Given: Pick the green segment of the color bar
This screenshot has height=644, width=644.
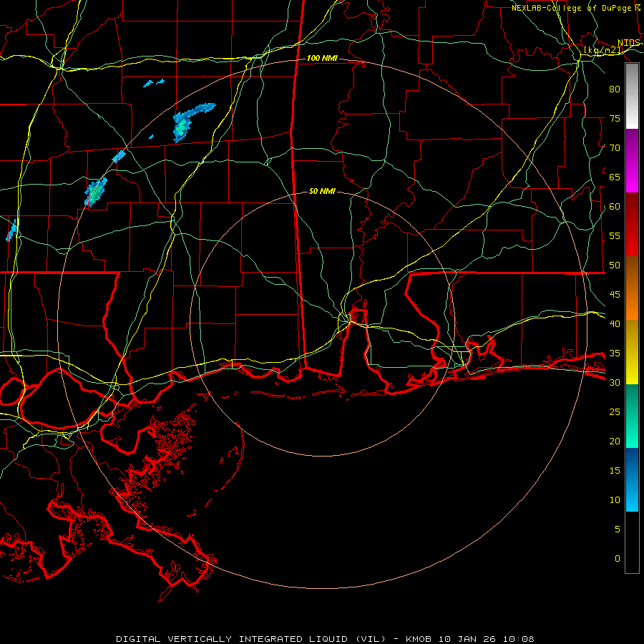Looking at the screenshot, I should [x=632, y=416].
